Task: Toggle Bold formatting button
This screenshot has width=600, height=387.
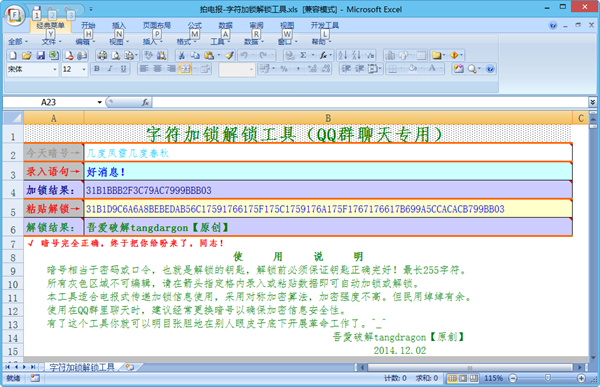Action: (x=97, y=69)
